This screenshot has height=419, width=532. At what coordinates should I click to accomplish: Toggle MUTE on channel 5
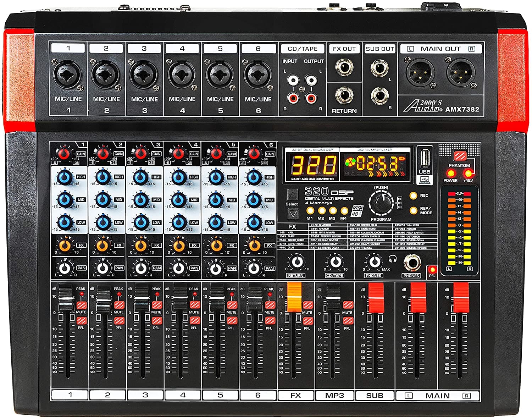232,305
